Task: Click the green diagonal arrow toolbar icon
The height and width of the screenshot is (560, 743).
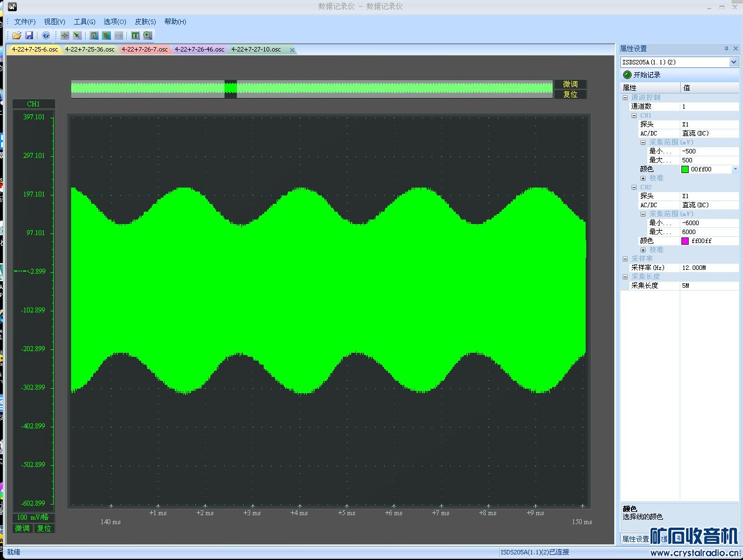Action: click(x=77, y=35)
